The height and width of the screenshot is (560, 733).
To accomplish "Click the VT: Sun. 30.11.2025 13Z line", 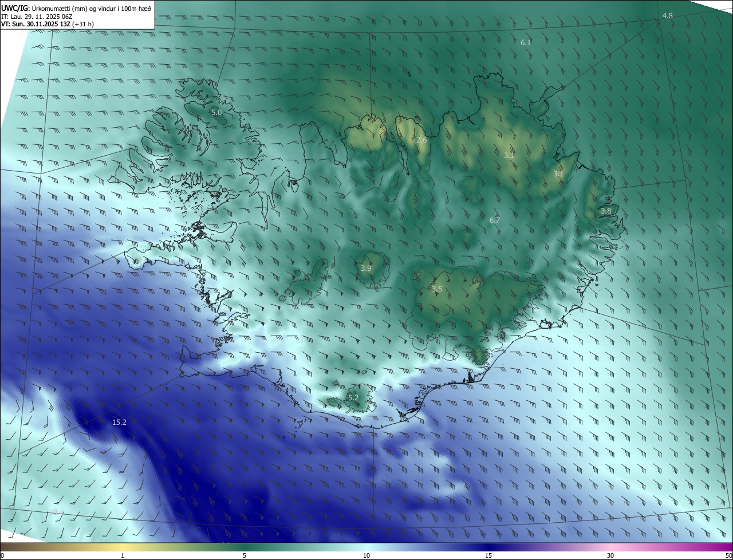I will [48, 24].
